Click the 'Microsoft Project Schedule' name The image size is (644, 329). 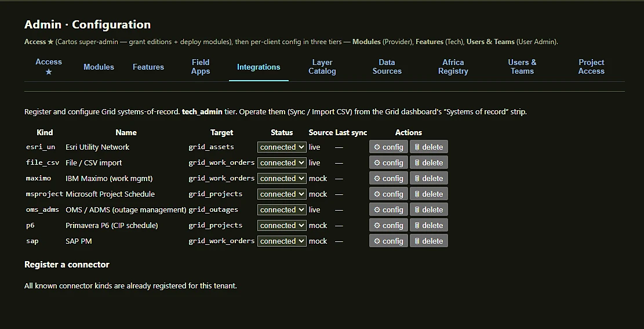point(110,194)
